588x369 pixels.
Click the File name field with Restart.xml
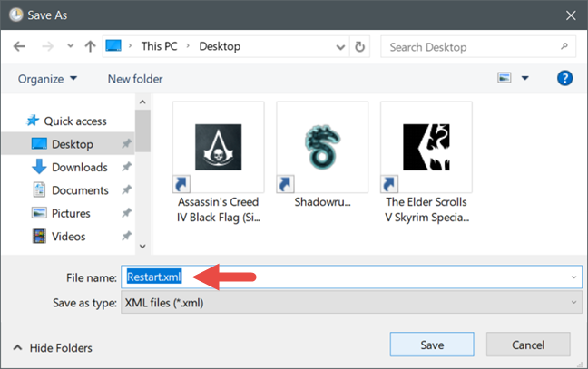coord(351,277)
